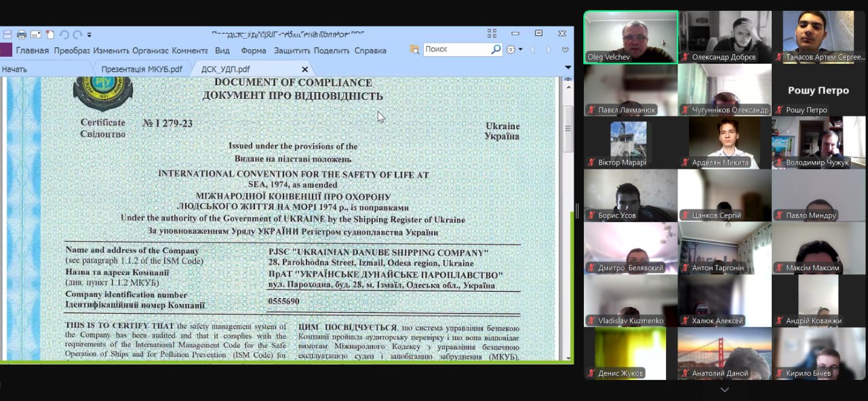Click the next result arrow near search
868x401 pixels.
549,49
